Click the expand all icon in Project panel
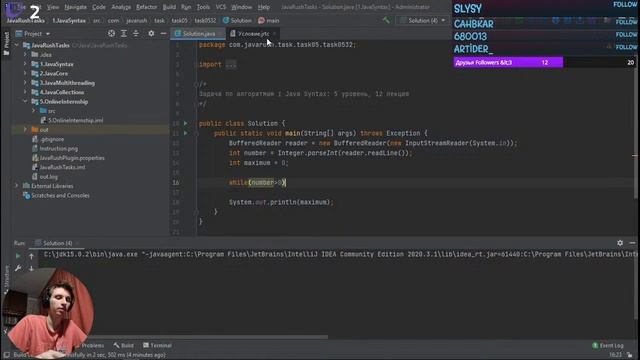The width and height of the screenshot is (640, 360). 124,33
